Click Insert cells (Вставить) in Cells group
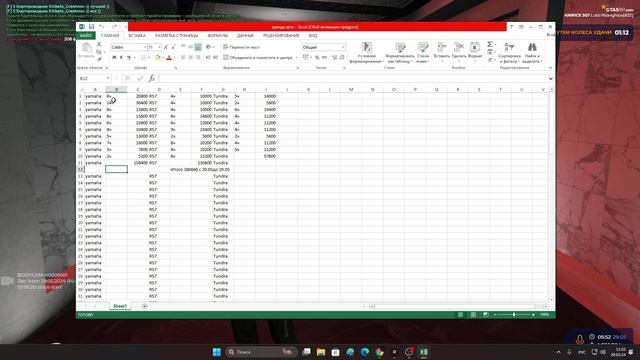 (x=442, y=52)
